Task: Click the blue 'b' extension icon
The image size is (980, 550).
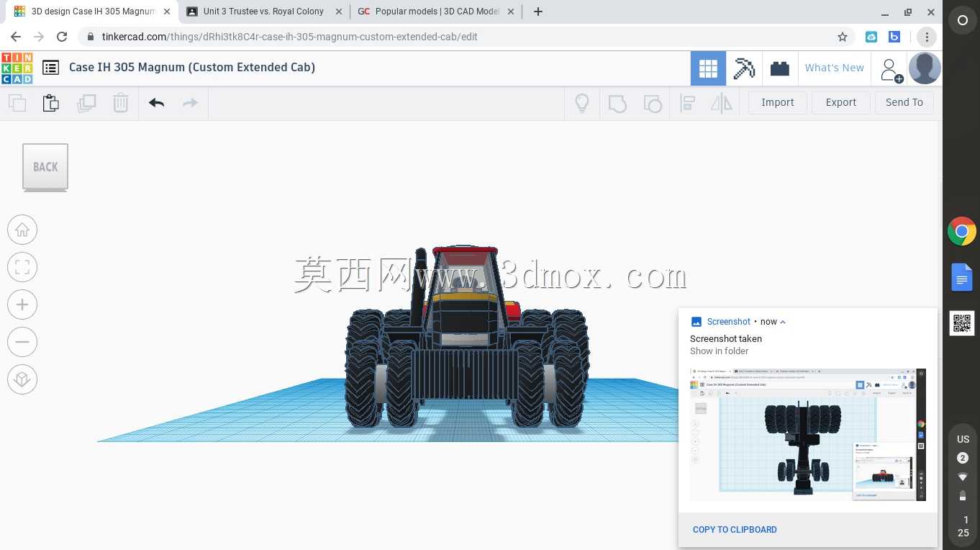Action: 894,37
